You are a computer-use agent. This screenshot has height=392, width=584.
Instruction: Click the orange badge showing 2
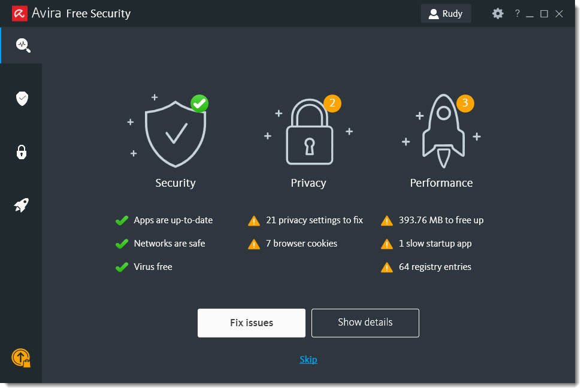tap(332, 103)
